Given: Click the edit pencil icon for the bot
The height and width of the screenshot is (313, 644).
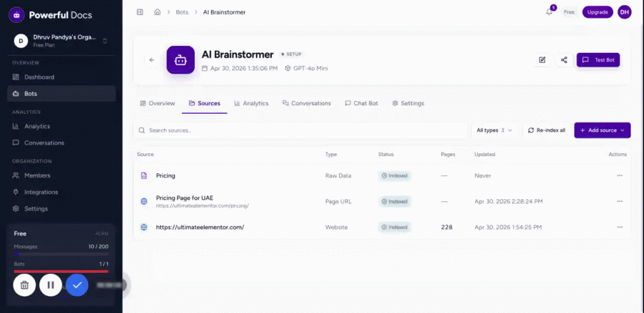Looking at the screenshot, I should point(542,60).
